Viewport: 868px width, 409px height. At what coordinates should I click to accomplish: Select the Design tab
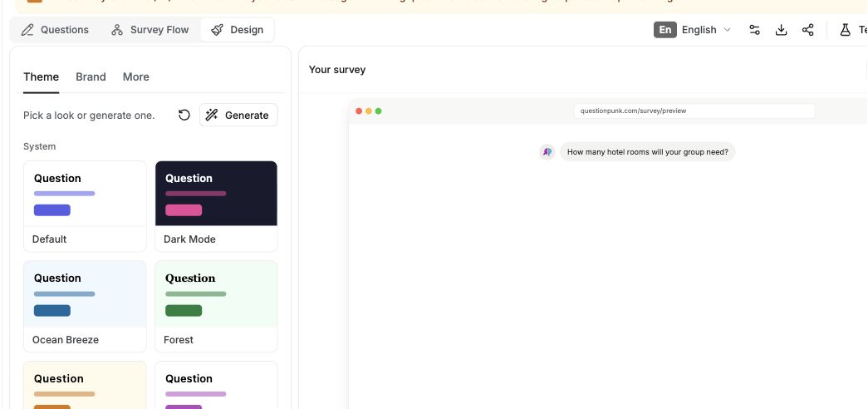click(237, 30)
